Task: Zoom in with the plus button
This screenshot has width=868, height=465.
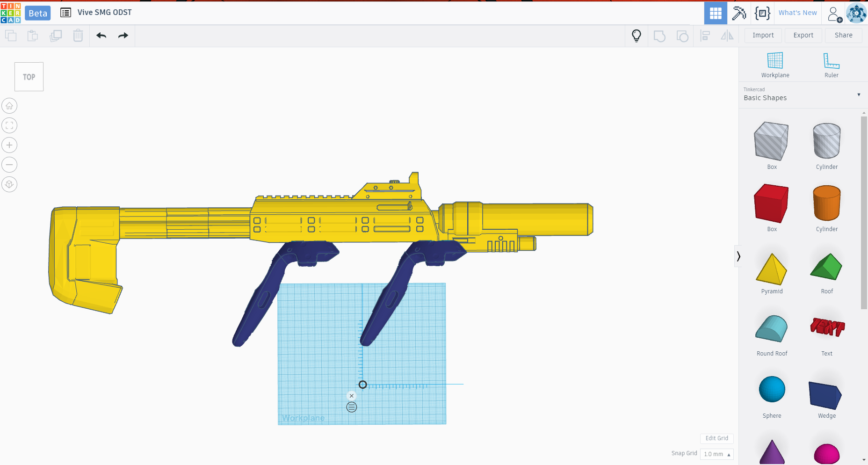Action: click(9, 145)
